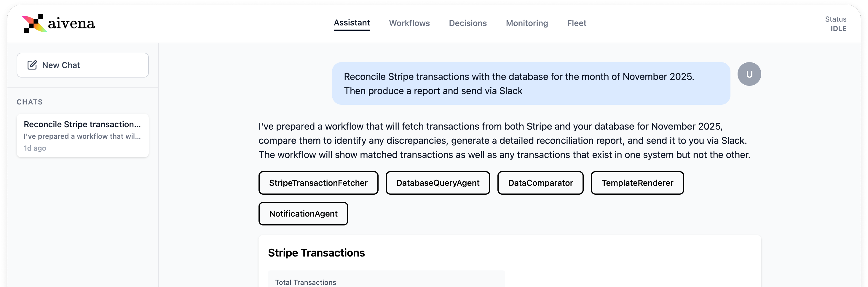This screenshot has height=287, width=868.
Task: Click the New Chat pencil icon
Action: click(x=32, y=65)
